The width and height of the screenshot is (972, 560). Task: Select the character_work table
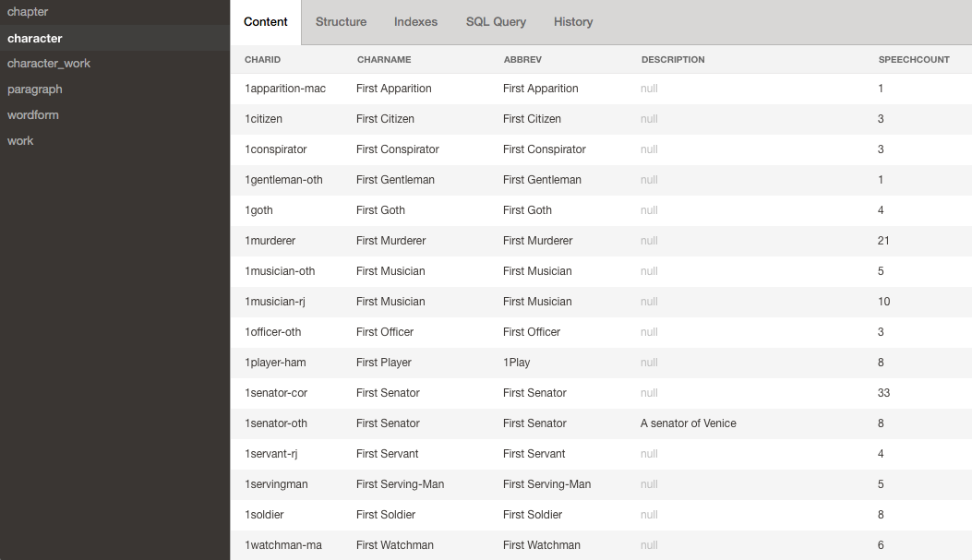49,64
